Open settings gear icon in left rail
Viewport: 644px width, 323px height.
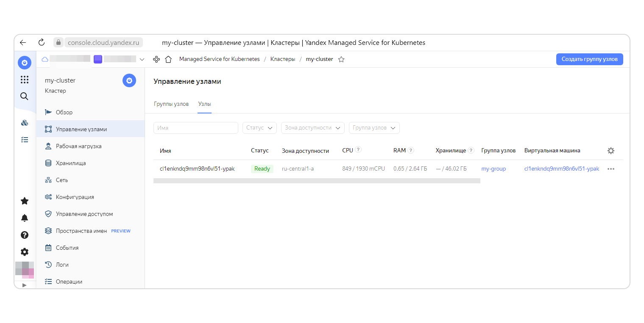coord(25,252)
